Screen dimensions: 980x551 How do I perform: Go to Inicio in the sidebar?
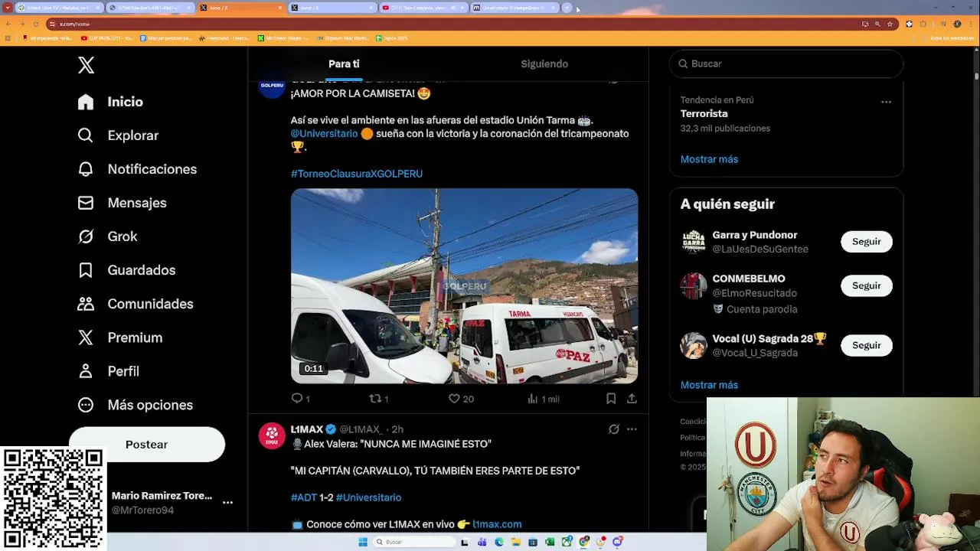click(x=110, y=102)
